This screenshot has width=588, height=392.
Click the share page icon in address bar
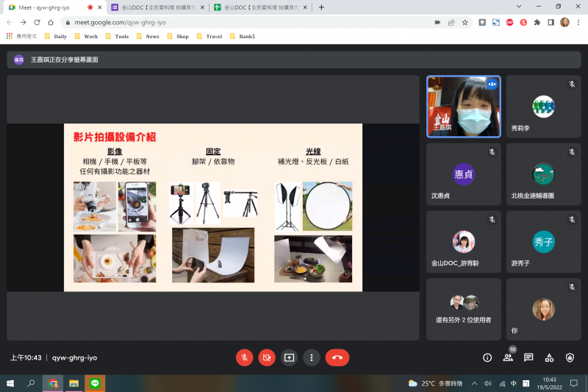(451, 23)
